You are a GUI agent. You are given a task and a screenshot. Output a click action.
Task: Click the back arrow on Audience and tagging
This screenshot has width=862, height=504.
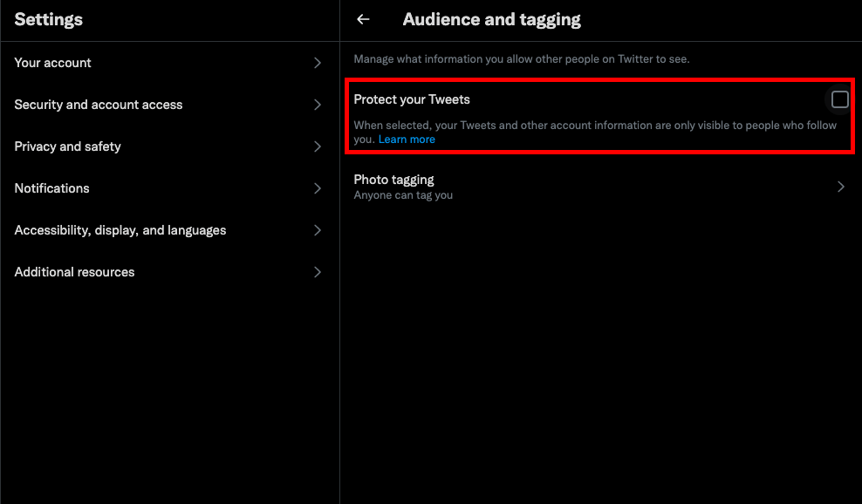(x=363, y=18)
